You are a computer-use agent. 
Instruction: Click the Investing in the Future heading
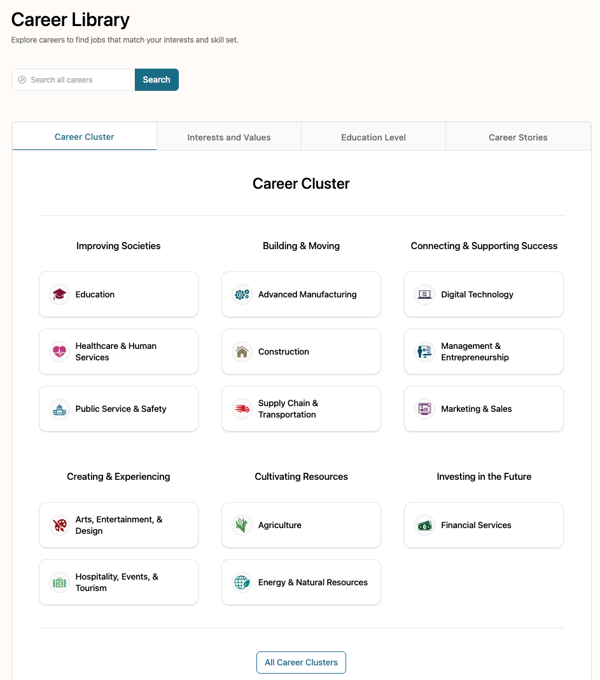coord(484,477)
